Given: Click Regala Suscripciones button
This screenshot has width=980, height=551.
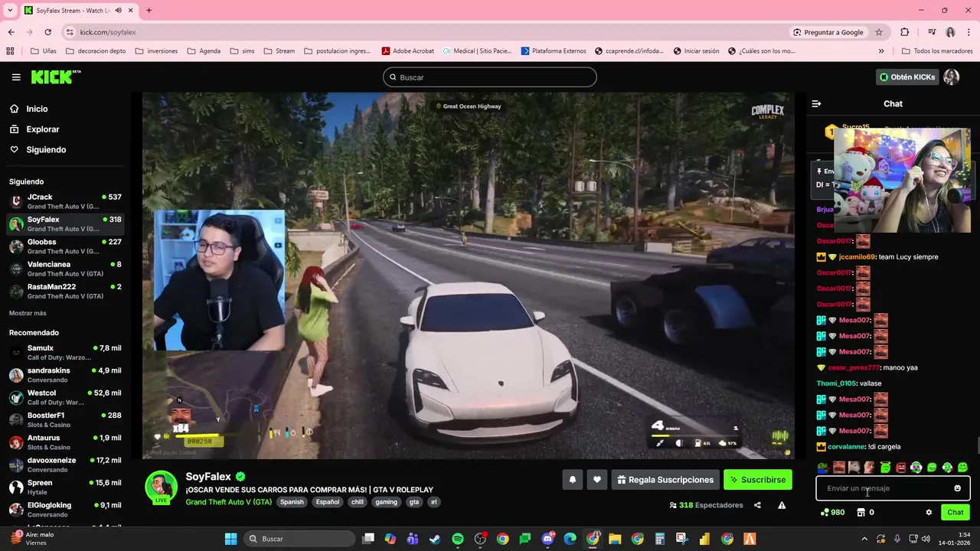Looking at the screenshot, I should 665,480.
